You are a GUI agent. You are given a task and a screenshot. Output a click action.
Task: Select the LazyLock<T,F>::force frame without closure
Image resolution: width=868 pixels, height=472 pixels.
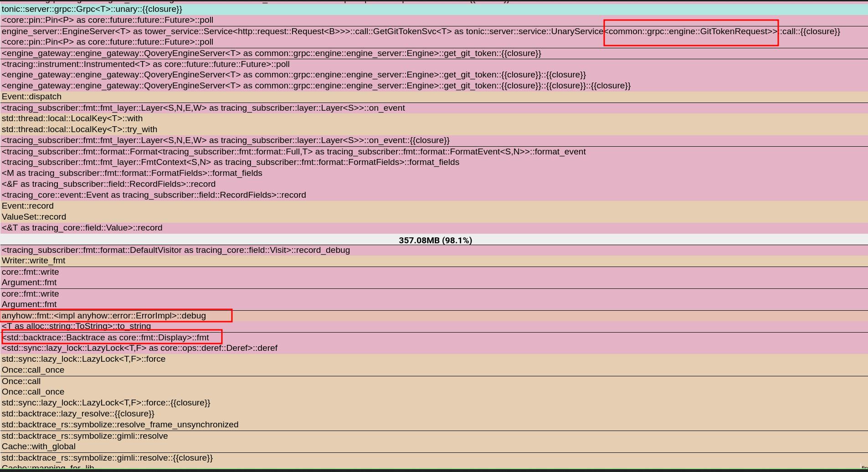(434, 359)
